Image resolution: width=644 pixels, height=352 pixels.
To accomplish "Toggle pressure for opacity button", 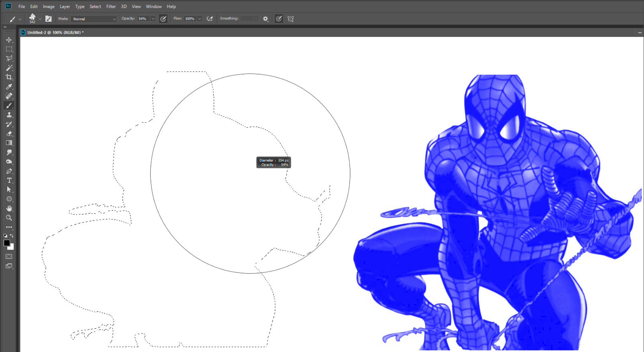I will coord(163,19).
